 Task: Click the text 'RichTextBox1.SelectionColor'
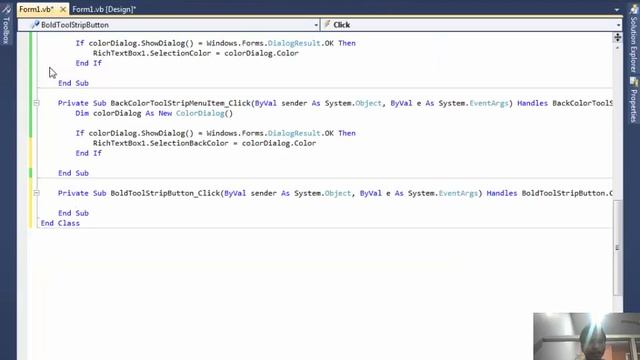(152, 53)
